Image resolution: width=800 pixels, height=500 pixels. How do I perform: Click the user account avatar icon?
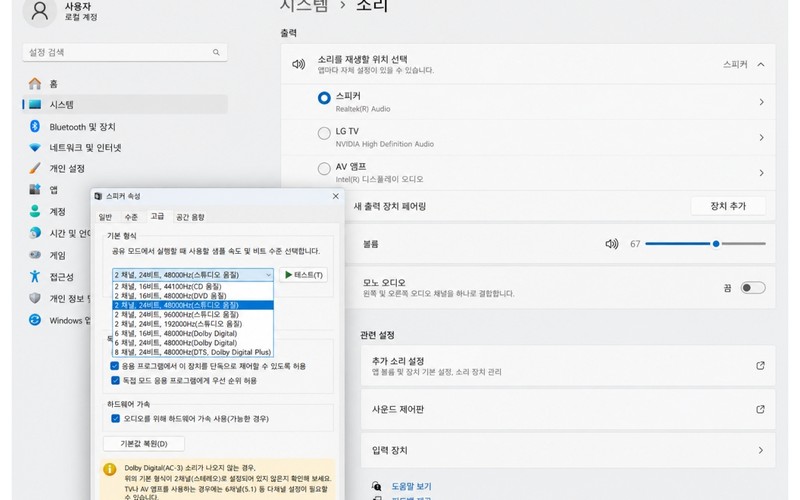(39, 11)
